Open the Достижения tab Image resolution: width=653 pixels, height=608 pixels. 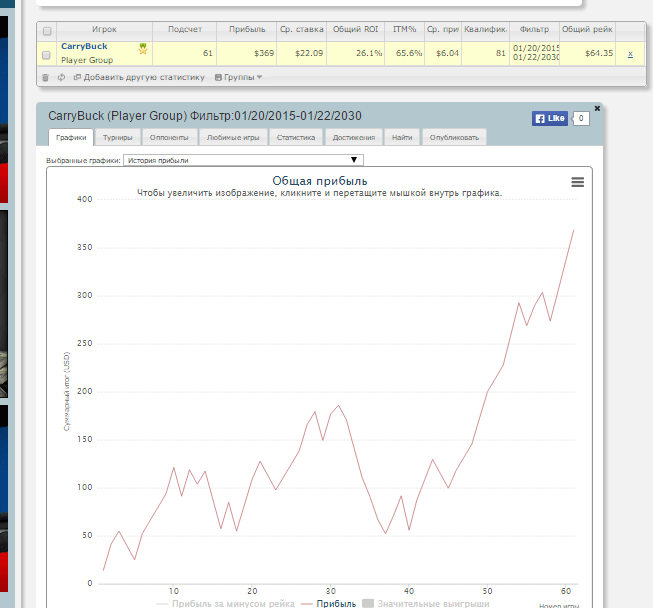(x=354, y=137)
